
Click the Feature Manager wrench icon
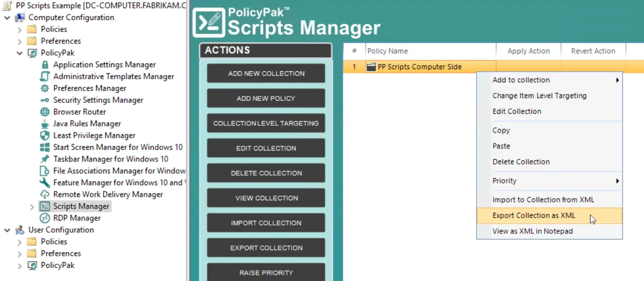[45, 182]
